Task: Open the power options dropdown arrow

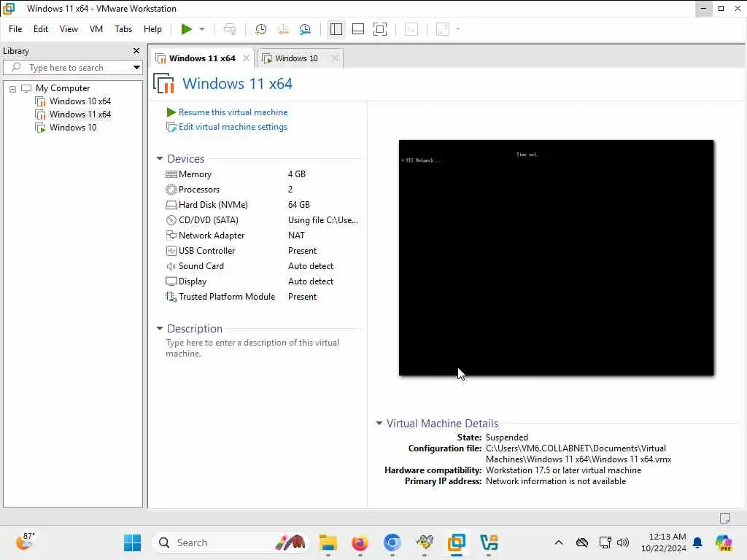Action: [x=202, y=29]
